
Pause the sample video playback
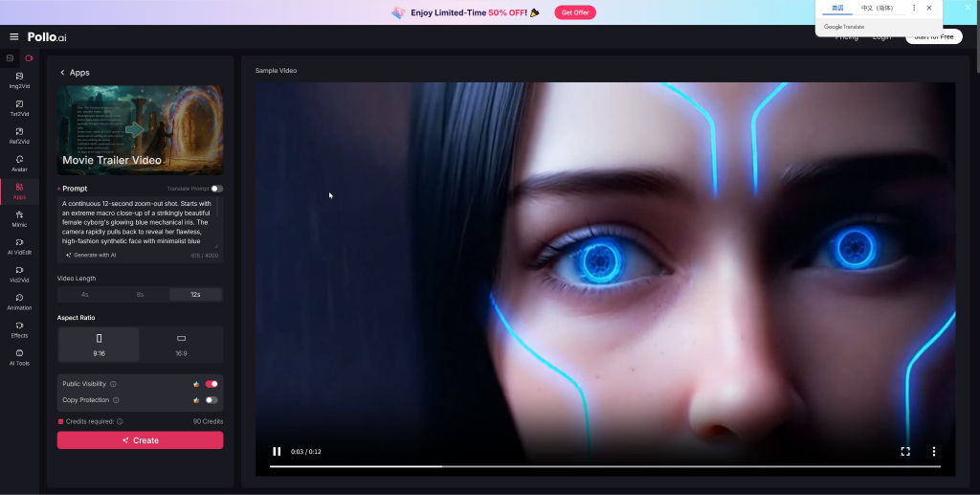tap(277, 451)
